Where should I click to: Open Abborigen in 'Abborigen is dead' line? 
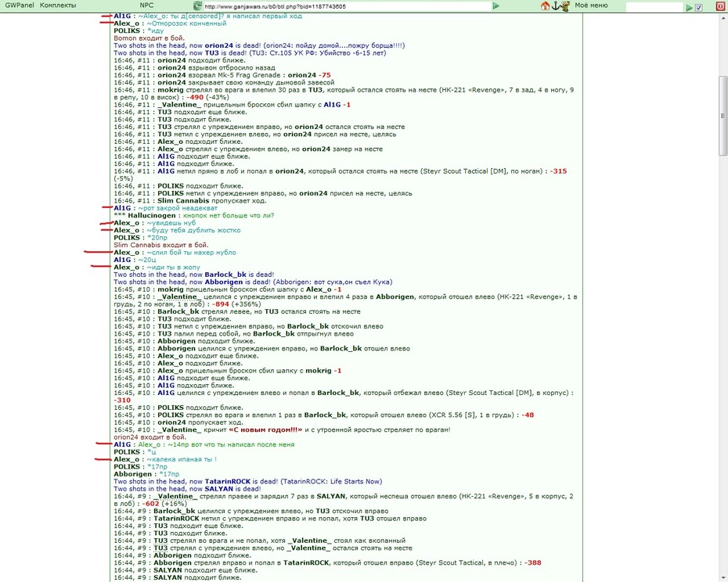(x=224, y=282)
